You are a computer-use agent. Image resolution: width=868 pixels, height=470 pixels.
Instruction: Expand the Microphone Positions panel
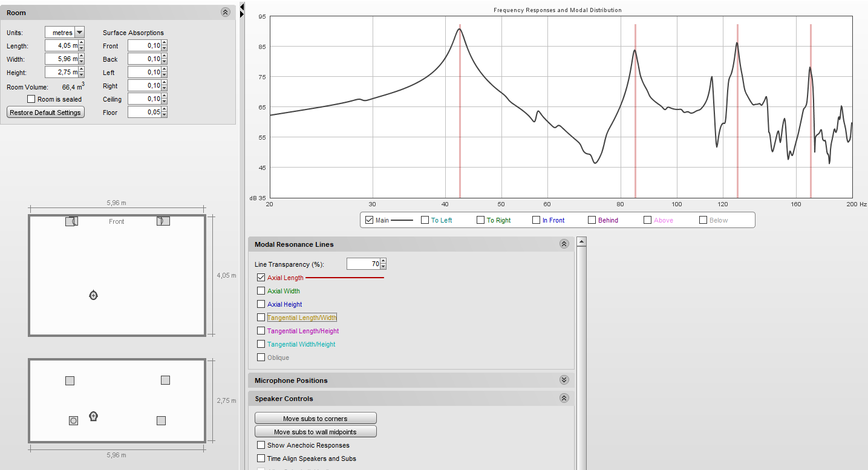pos(564,380)
